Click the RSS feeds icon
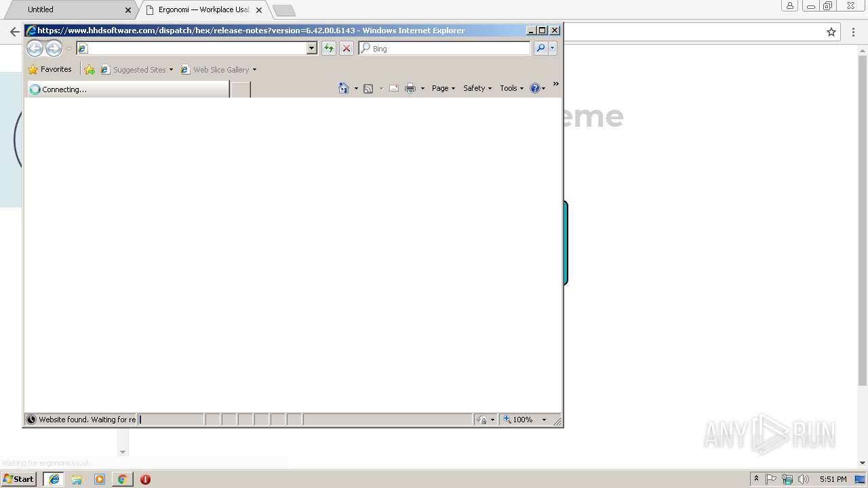The width and height of the screenshot is (868, 488). [368, 88]
